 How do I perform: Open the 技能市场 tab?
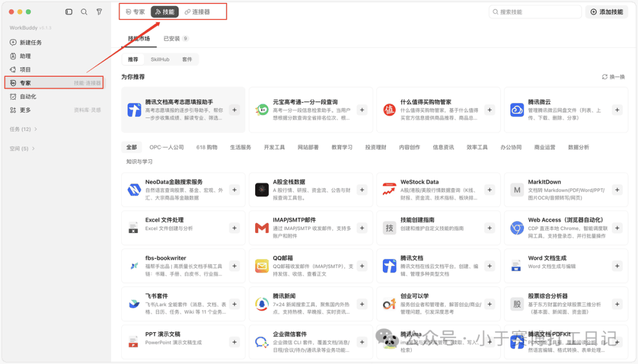pyautogui.click(x=139, y=38)
